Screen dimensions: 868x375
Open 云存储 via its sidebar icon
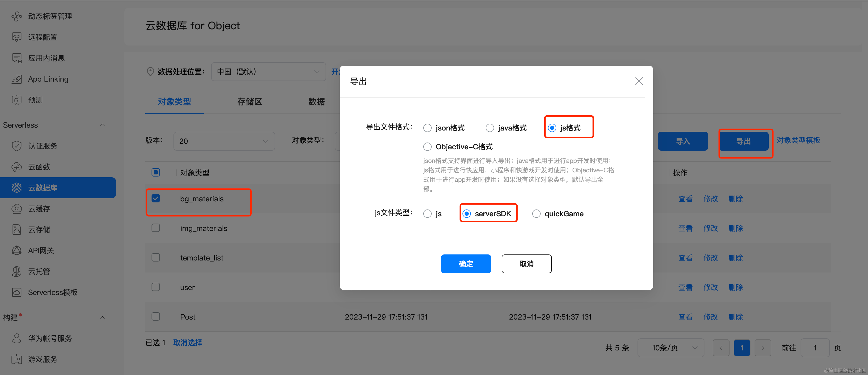tap(16, 230)
